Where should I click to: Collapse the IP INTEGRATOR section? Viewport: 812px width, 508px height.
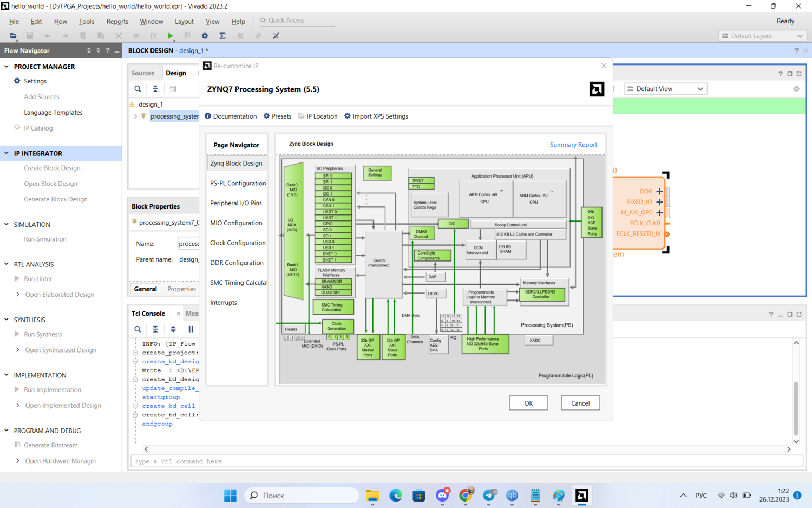pyautogui.click(x=6, y=153)
